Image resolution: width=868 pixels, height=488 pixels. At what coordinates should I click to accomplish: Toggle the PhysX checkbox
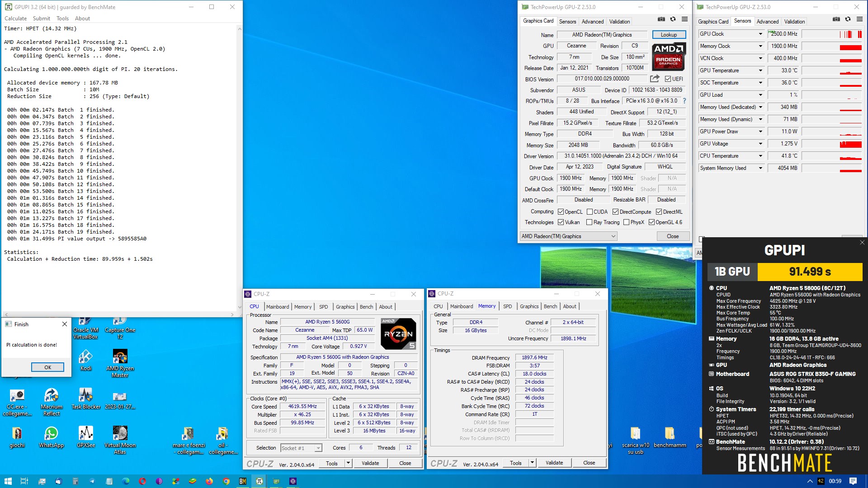pos(626,222)
